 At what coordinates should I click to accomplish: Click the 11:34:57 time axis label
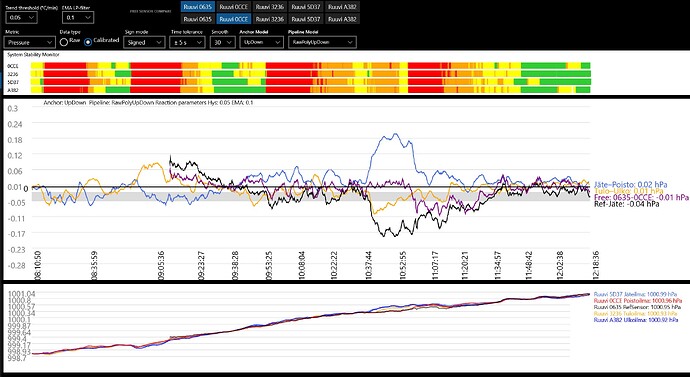pos(497,265)
